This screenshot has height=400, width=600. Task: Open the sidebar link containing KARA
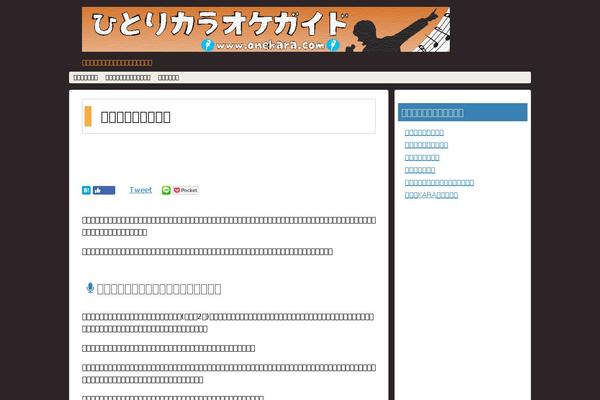tap(431, 195)
